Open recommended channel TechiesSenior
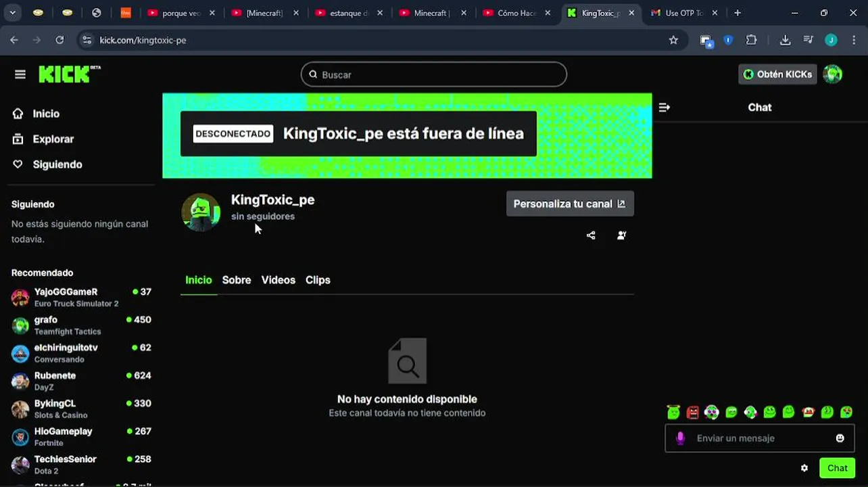The height and width of the screenshot is (487, 868). coord(81,465)
